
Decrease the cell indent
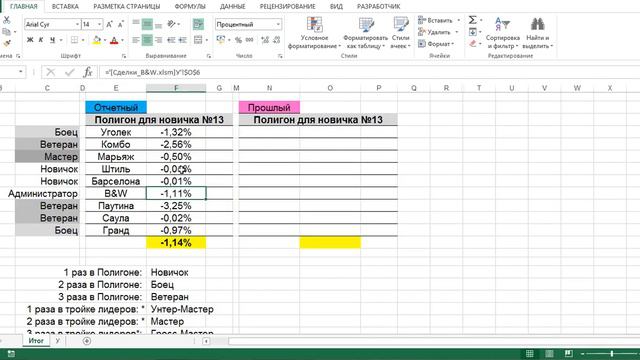click(171, 40)
